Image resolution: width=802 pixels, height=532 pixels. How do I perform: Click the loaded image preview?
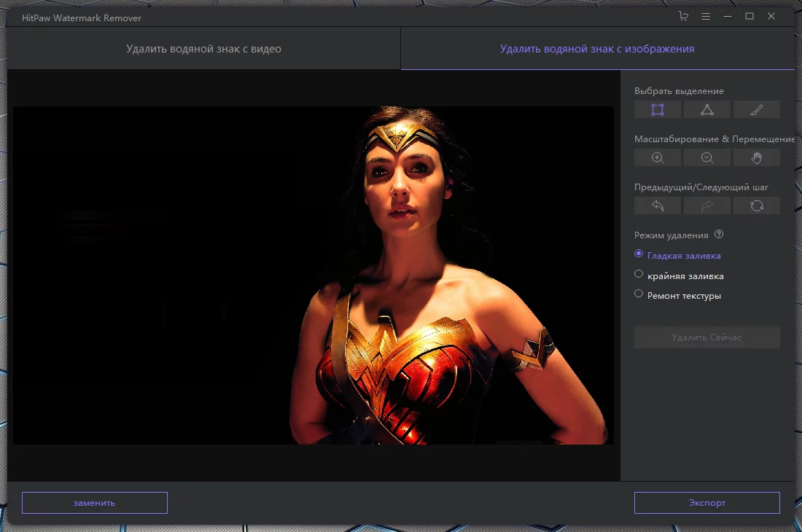click(x=313, y=275)
